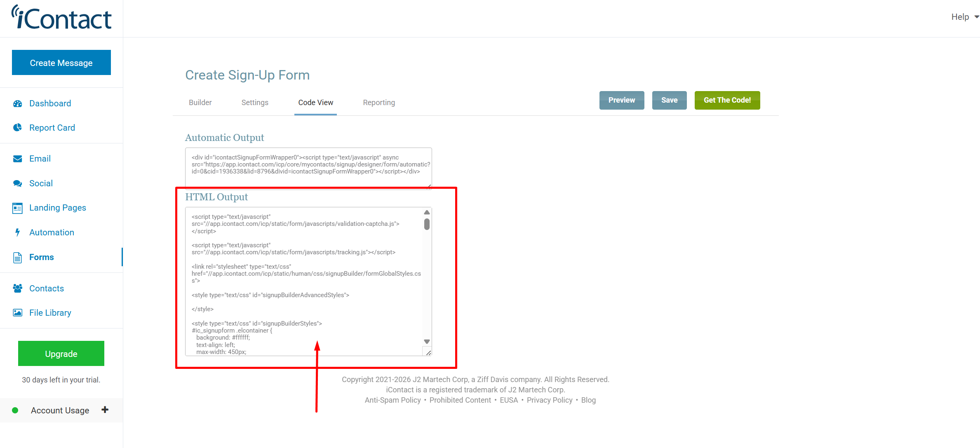This screenshot has width=980, height=448.
Task: Click the Landing Pages layout icon
Action: coord(17,208)
